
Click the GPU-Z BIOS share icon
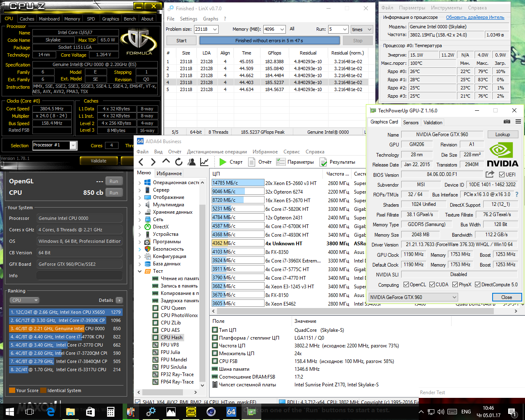(x=490, y=174)
